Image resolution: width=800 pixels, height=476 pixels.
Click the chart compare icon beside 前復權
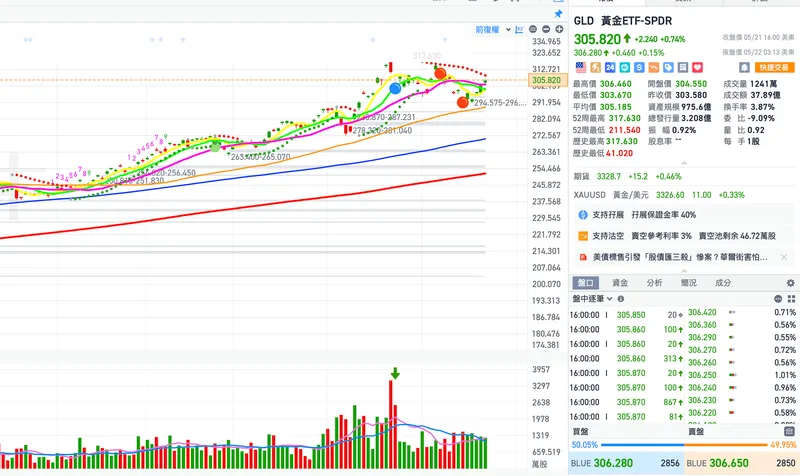tap(519, 30)
